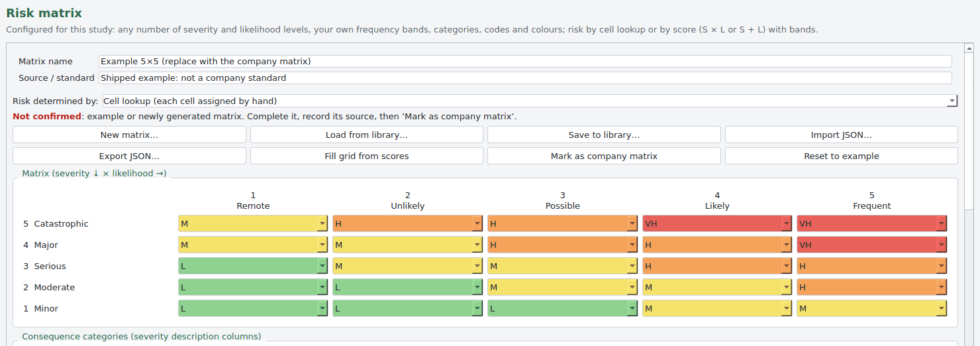Screen dimensions: 980x346
Task: Open Serious / Frequent cell dropdown
Action: 872,266
